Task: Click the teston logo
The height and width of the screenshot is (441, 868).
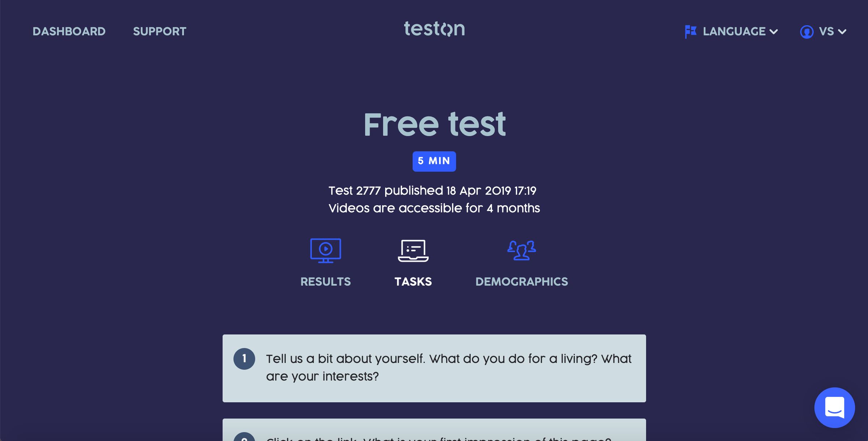Action: click(x=434, y=29)
